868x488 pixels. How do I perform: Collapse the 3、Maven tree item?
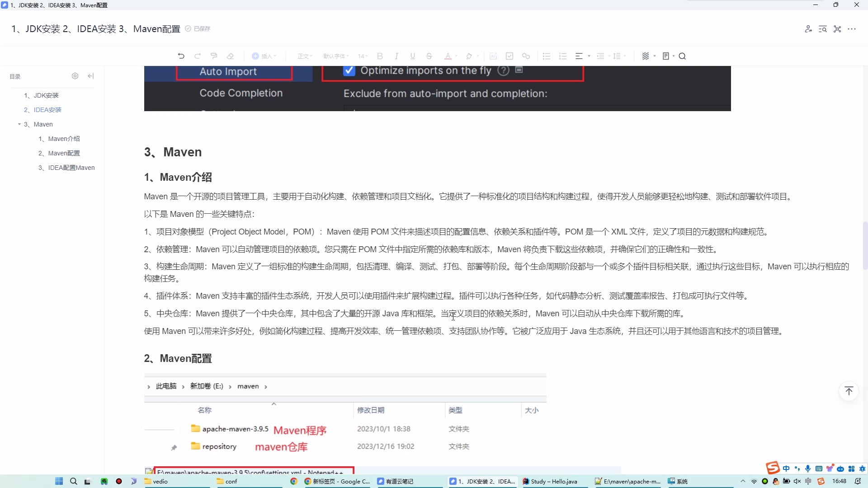pyautogui.click(x=19, y=124)
